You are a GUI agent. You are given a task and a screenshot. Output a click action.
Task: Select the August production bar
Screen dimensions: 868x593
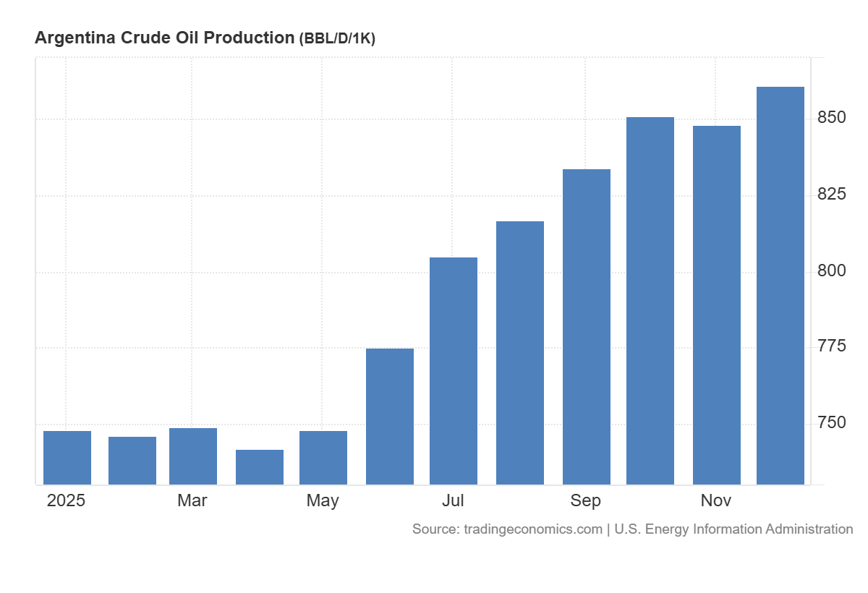pos(520,352)
